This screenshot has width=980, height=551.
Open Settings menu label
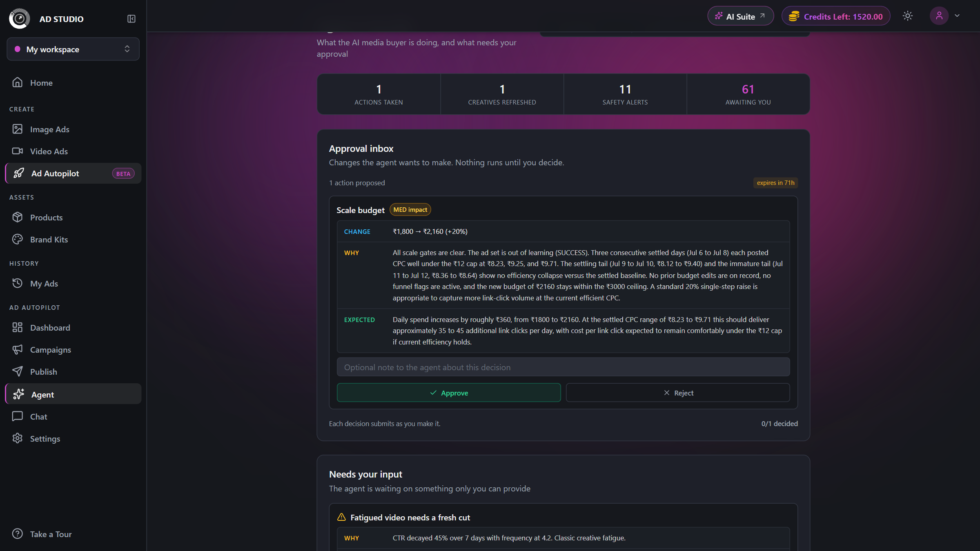[x=45, y=438]
